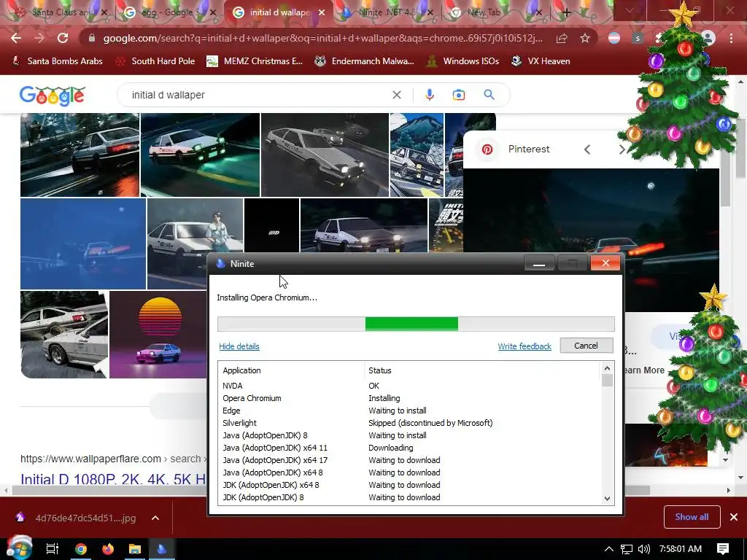Select the Silverlight row in Ninite list
The image size is (747, 560).
point(410,423)
